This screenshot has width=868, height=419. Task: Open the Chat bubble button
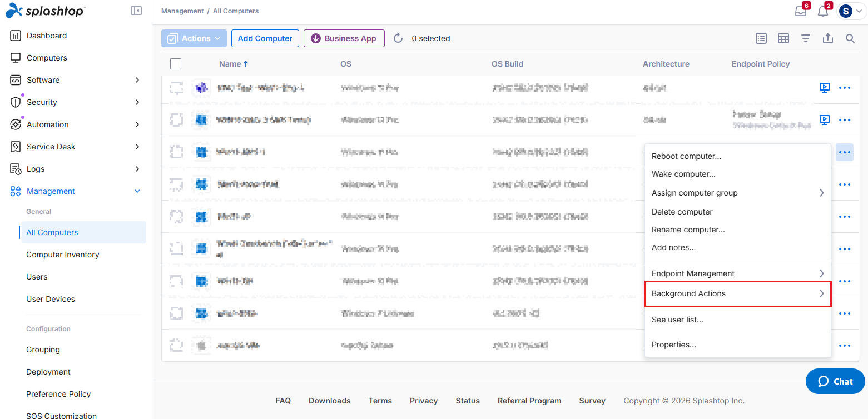pos(835,381)
